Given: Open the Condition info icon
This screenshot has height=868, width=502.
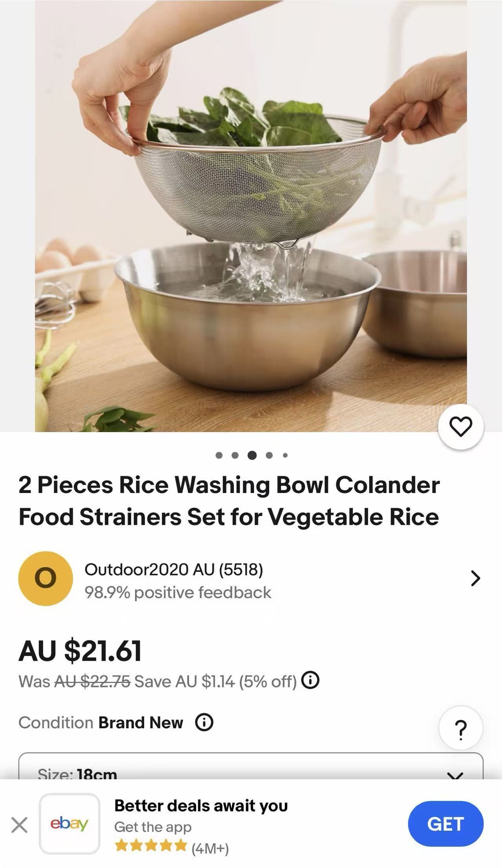Looking at the screenshot, I should pyautogui.click(x=204, y=722).
